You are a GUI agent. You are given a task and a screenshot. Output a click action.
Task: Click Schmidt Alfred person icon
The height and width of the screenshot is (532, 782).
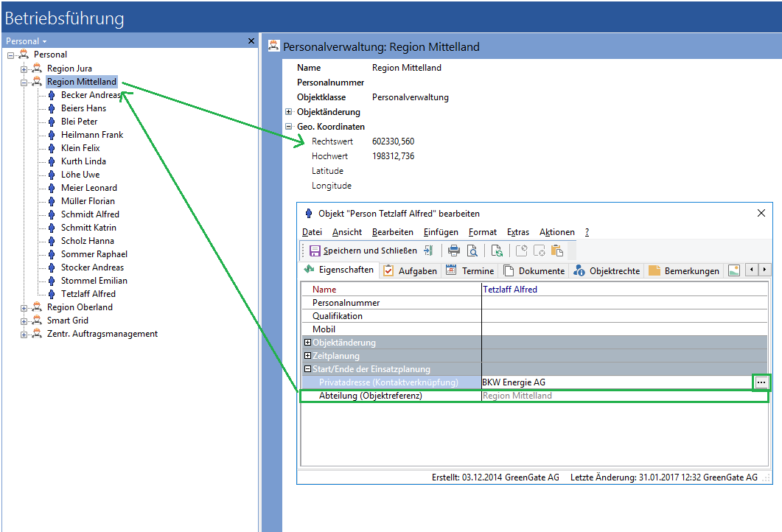[x=52, y=214]
